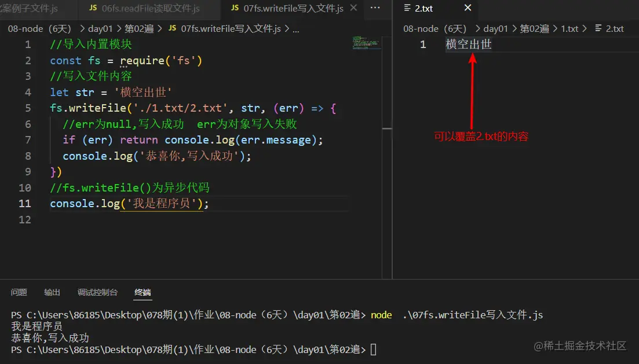Click the comment about err为null on line 6
Screen dimensions: 639x364
point(180,124)
